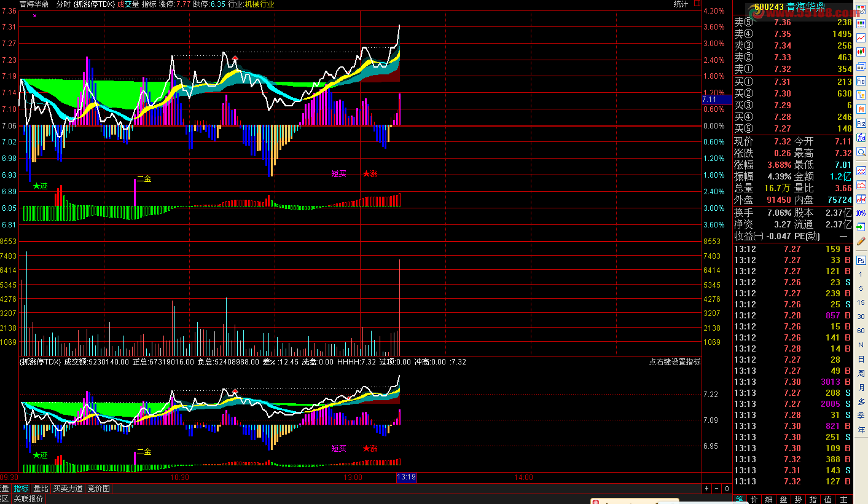Image resolution: width=868 pixels, height=504 pixels.
Task: Click the 10% scale icon
Action: [x=861, y=213]
